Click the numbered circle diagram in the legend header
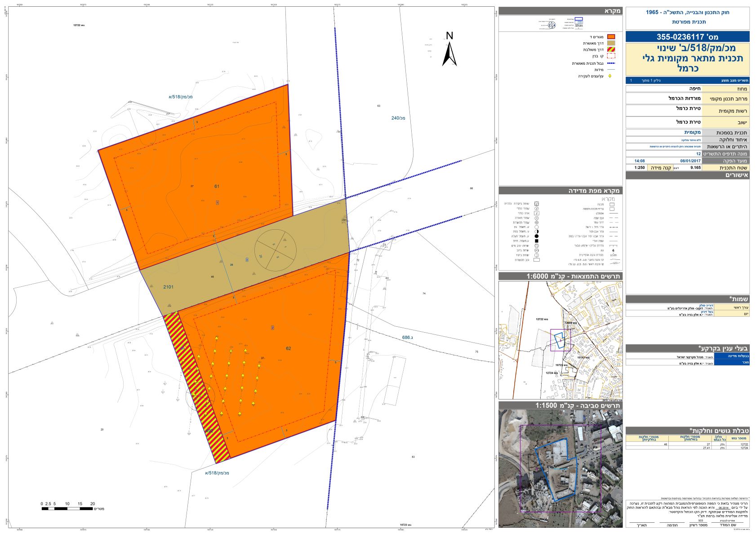Screen dimensions: 756x534 (x=551, y=25)
